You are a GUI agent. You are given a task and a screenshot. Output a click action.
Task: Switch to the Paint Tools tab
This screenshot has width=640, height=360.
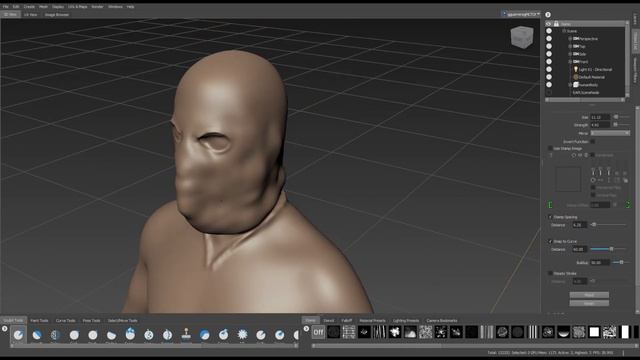point(39,321)
